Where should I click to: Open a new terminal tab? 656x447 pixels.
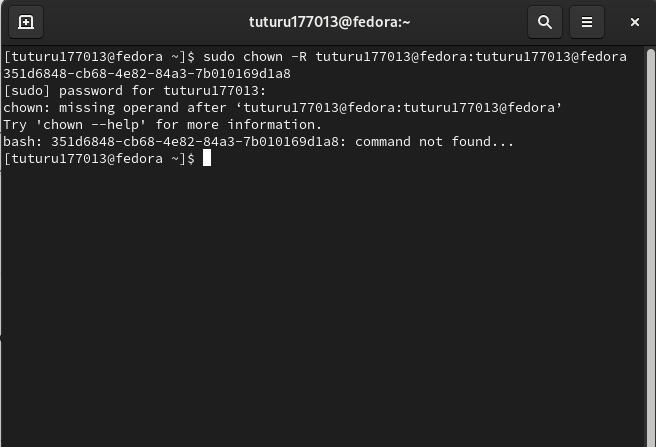tap(26, 22)
